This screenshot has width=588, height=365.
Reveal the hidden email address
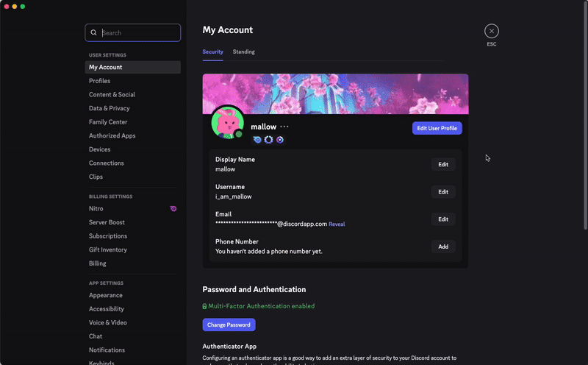click(x=337, y=224)
